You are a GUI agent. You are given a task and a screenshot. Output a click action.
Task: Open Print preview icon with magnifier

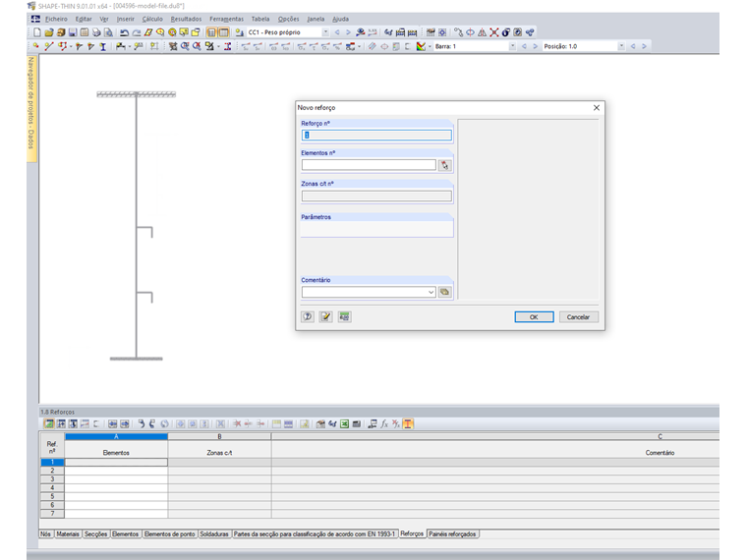pos(109,32)
